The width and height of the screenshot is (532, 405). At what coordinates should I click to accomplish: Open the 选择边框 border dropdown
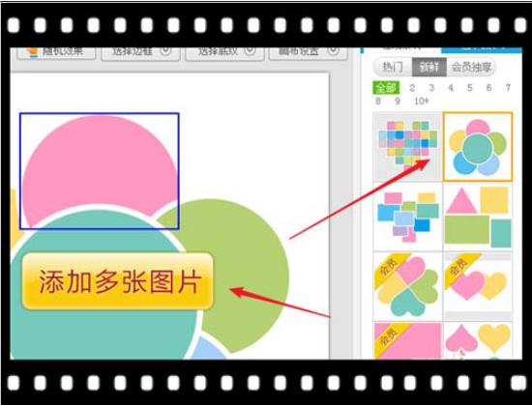tap(140, 53)
